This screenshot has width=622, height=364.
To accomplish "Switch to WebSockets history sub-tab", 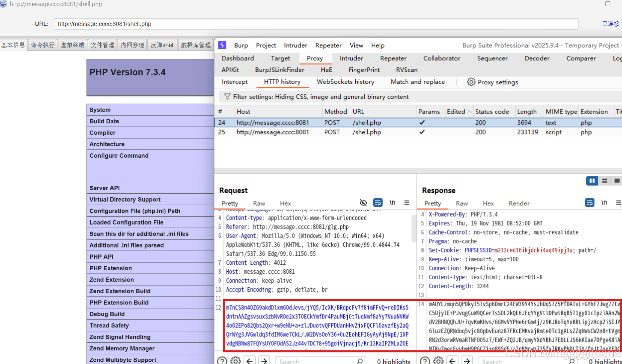I will pos(345,82).
